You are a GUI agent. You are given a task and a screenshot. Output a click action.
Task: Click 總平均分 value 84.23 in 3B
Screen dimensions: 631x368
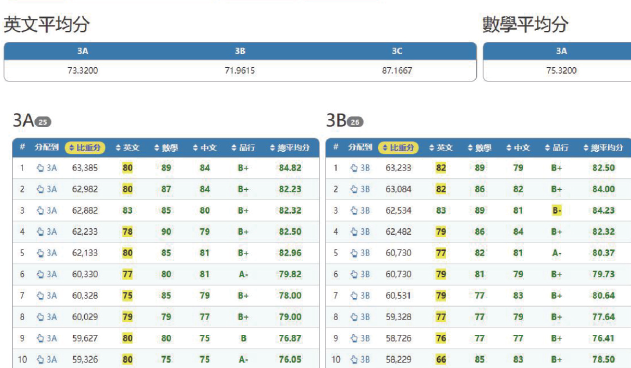point(604,211)
